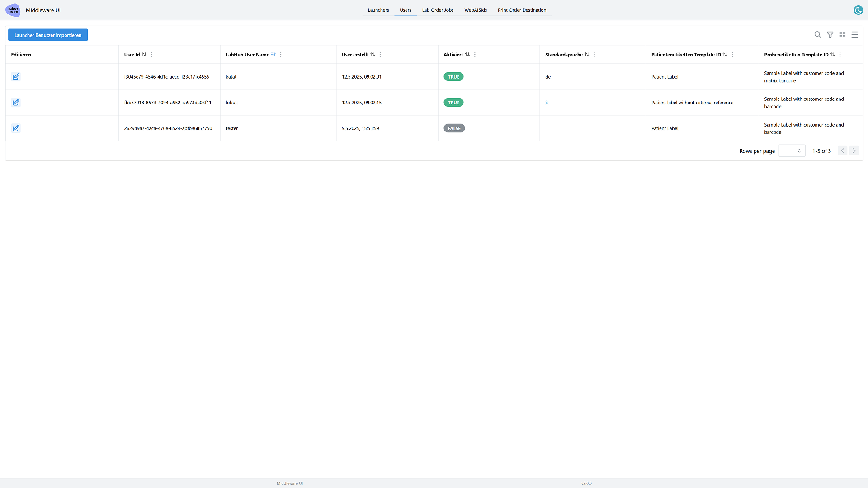The image size is (868, 488).
Task: Sort by LabHub User Name
Action: 274,55
